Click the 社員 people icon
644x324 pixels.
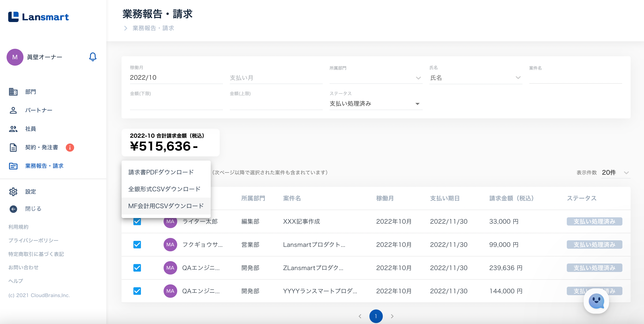tap(13, 129)
